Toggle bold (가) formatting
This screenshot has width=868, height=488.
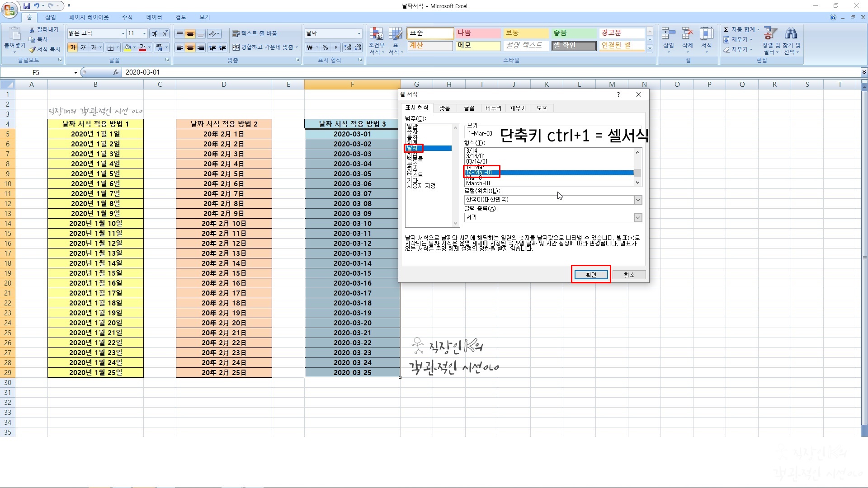tap(72, 47)
